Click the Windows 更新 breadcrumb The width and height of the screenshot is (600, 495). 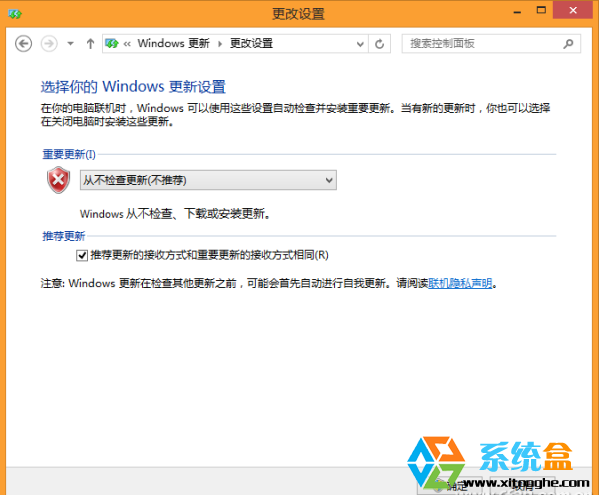(173, 44)
